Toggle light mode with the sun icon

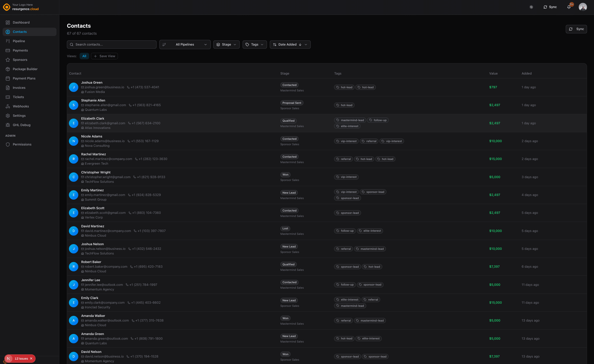tap(531, 7)
